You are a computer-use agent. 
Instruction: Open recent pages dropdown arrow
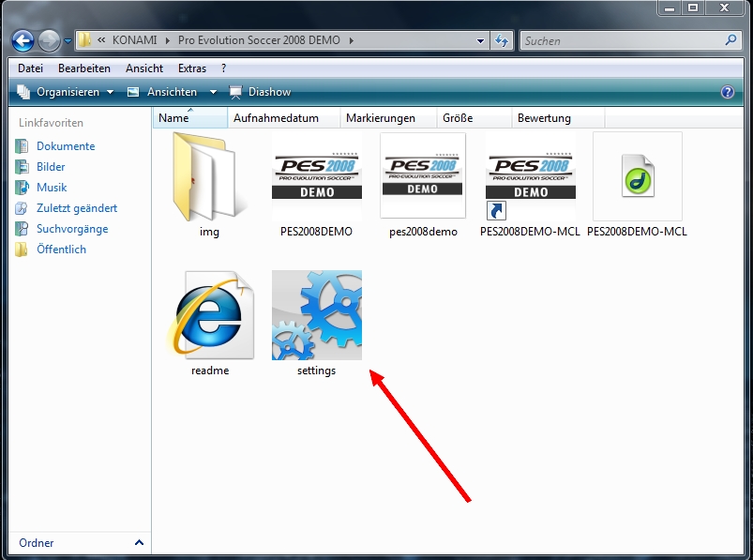pyautogui.click(x=68, y=41)
